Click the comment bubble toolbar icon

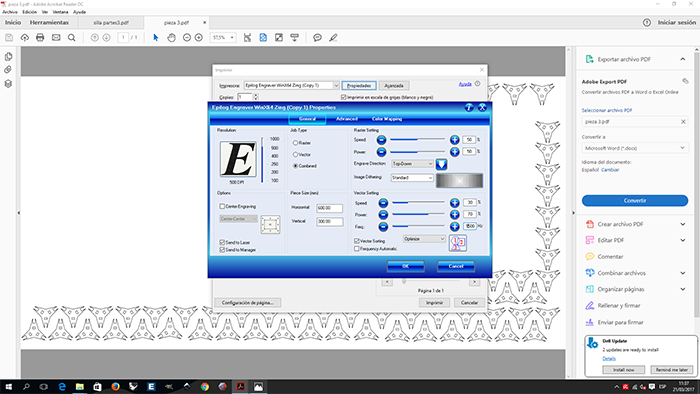pyautogui.click(x=317, y=38)
